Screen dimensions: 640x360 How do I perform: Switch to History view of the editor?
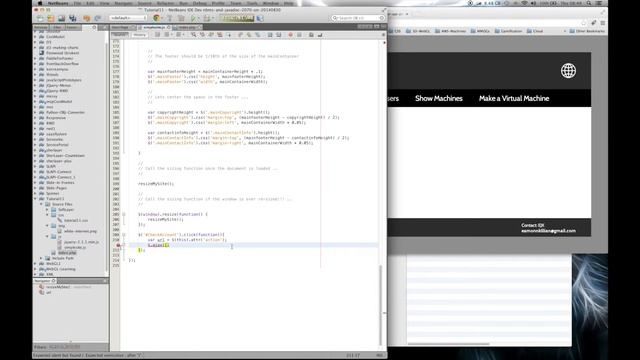[x=139, y=35]
